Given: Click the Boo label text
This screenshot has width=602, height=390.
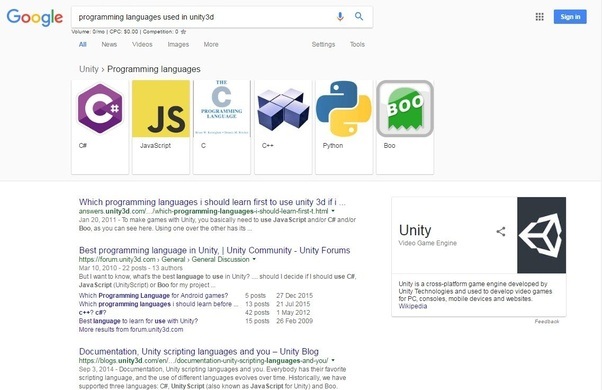Looking at the screenshot, I should 389,145.
